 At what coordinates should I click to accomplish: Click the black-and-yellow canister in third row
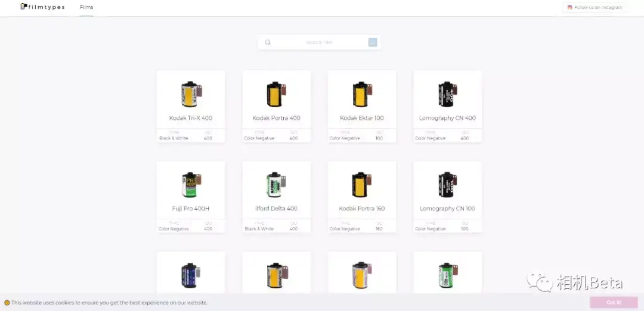(x=277, y=275)
